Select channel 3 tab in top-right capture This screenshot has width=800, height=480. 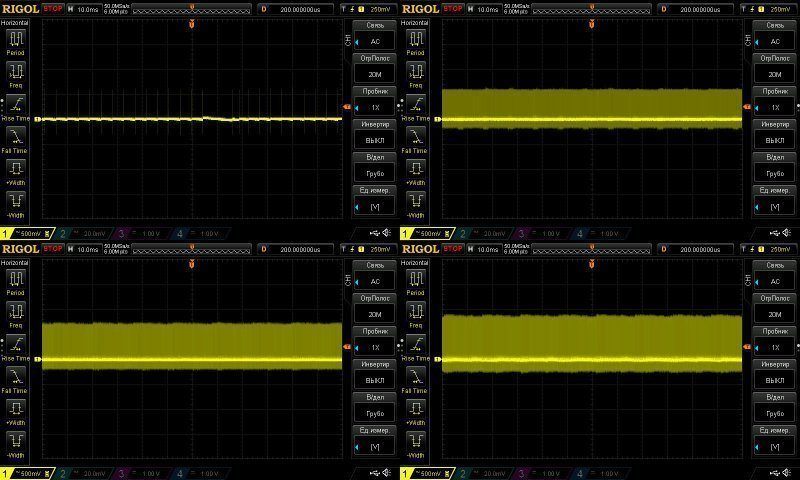pos(542,234)
